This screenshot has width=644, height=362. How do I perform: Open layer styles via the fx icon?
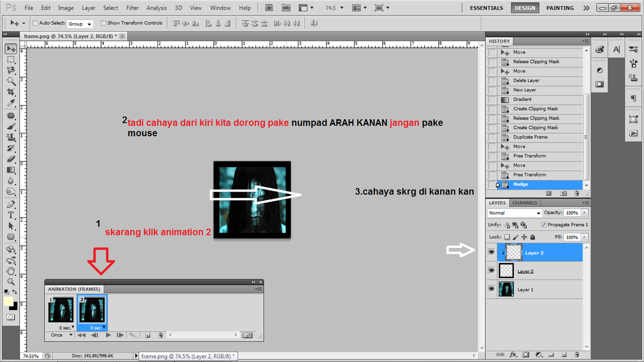[513, 354]
